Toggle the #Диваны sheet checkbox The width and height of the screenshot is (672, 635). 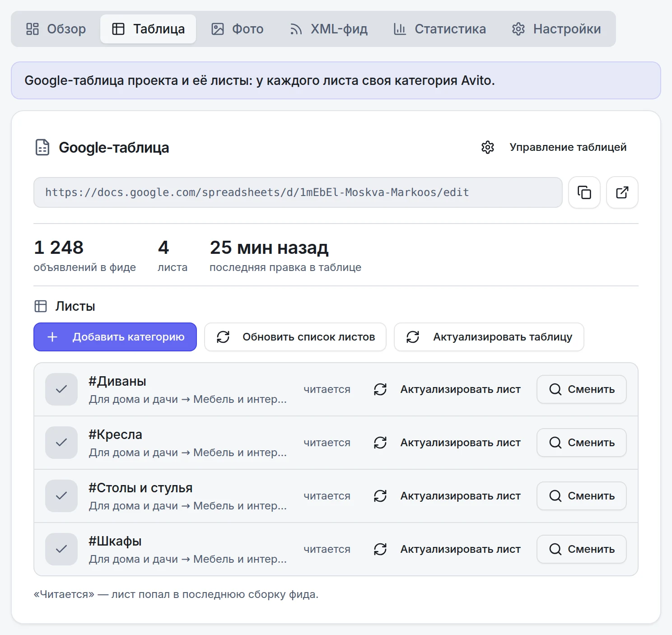(61, 389)
